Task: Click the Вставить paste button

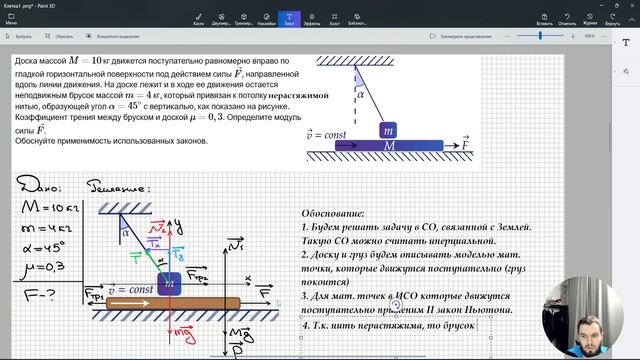Action: 544,19
